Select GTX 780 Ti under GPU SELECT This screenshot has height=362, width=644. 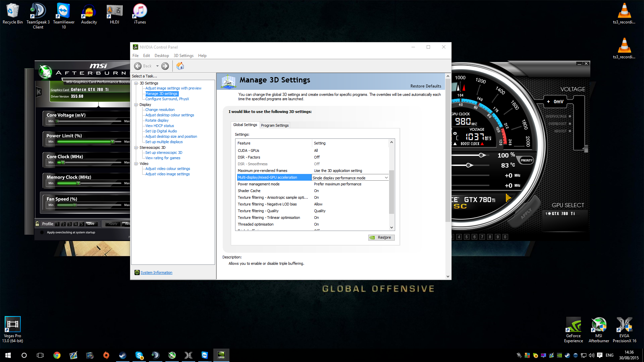tap(560, 214)
